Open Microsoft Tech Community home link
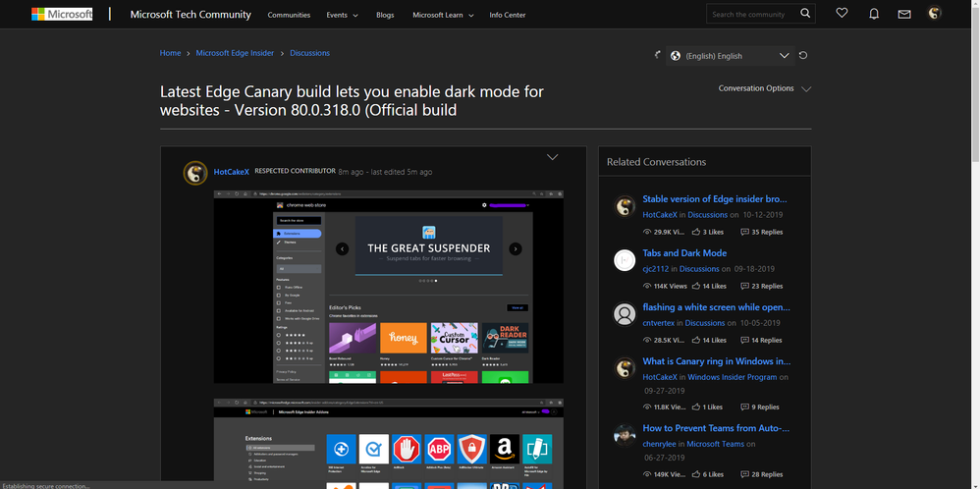Viewport: 980px width, 489px height. [x=191, y=15]
